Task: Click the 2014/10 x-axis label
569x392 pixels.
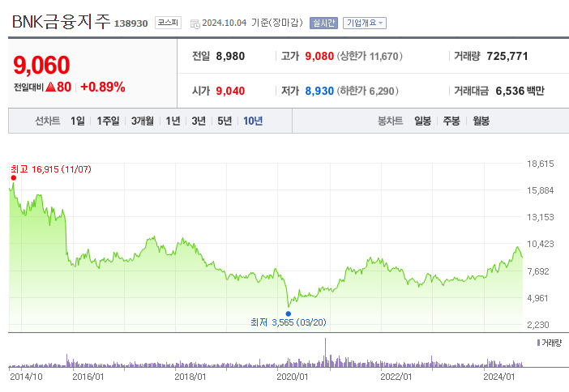Action: tap(26, 377)
